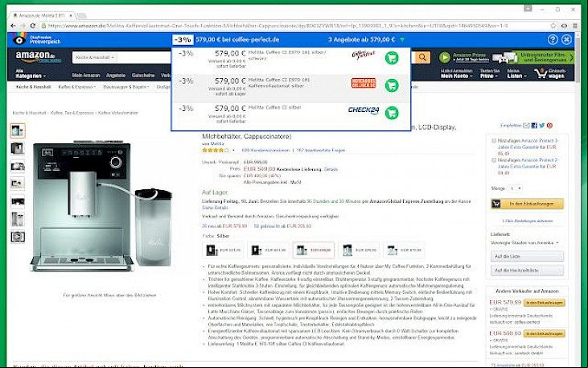The height and width of the screenshot is (368, 588).
Task: Expand the 3 Angebote ab 579,00 € dropdown arrow
Action: point(402,39)
